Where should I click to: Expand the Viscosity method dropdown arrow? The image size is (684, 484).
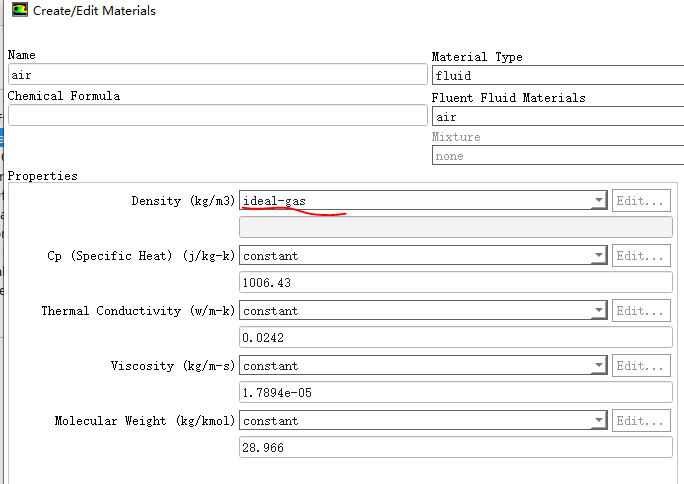point(599,366)
